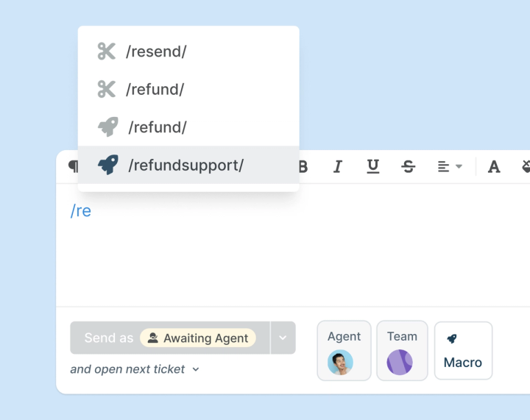
Task: Expand the send status dropdown arrow
Action: 283,338
